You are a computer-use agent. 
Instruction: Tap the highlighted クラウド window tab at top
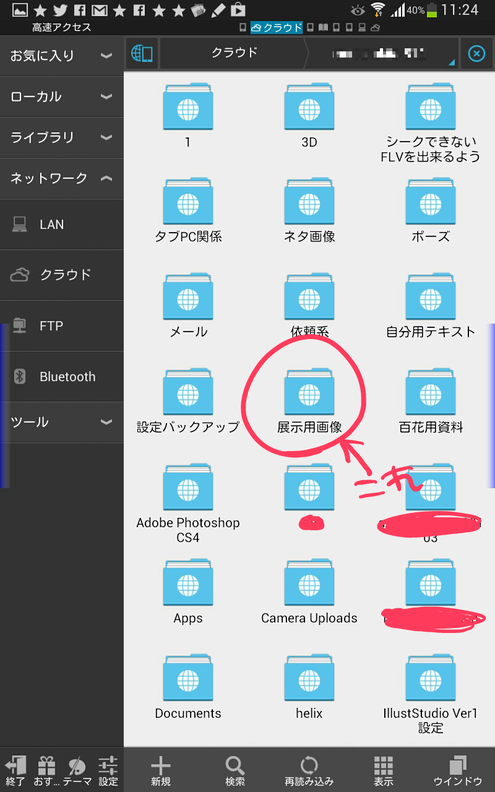pyautogui.click(x=277, y=27)
